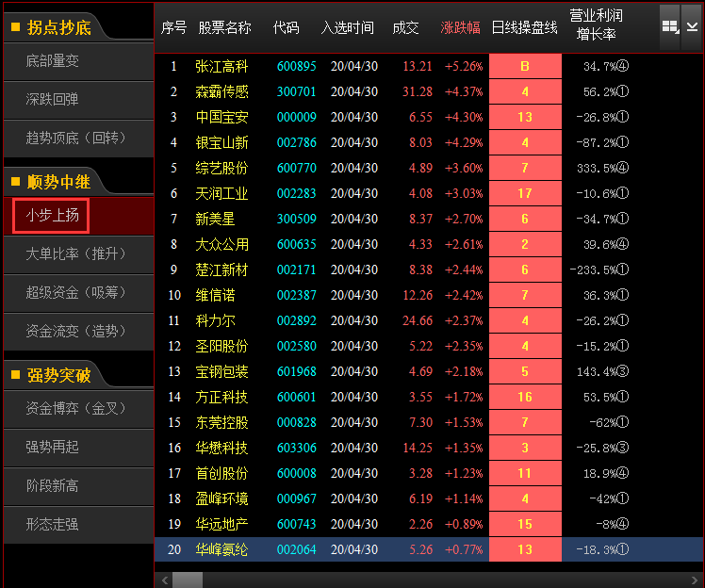Click stock code 600770
Screen dimensions: 705x588
coord(296,168)
